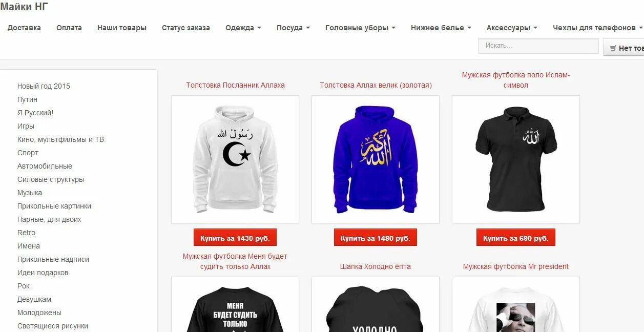The height and width of the screenshot is (332, 644).
Task: Open the Одежда dropdown menu
Action: [x=243, y=28]
